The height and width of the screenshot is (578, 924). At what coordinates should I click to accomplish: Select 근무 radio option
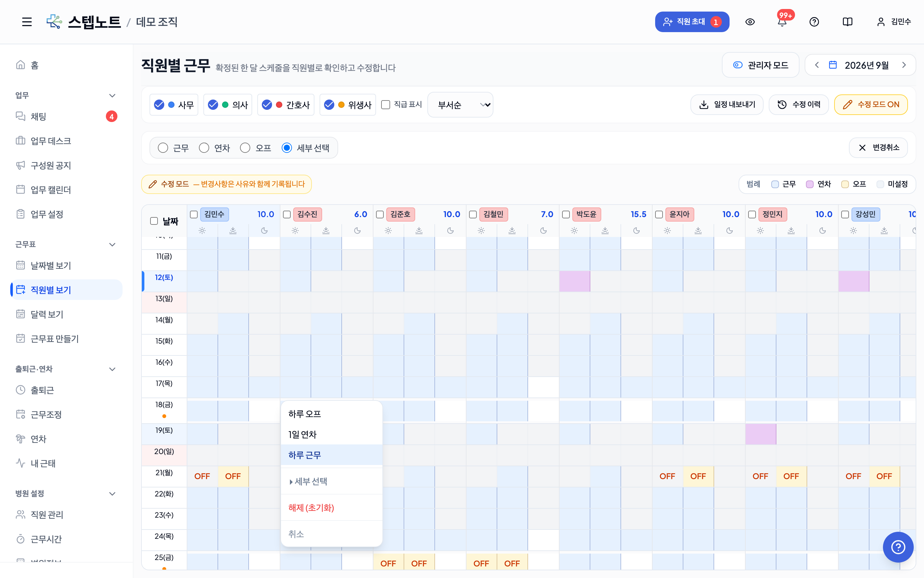(163, 148)
